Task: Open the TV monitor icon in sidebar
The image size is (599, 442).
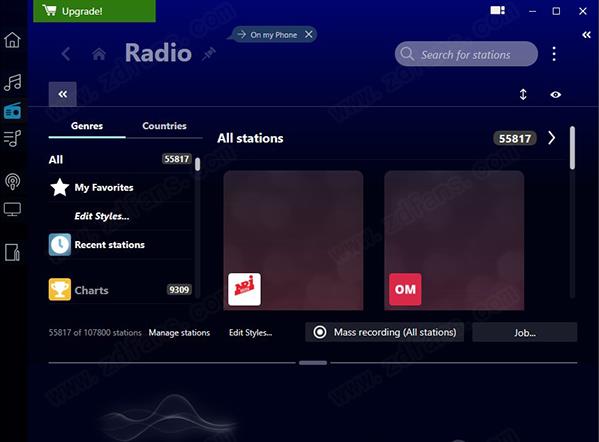Action: pyautogui.click(x=12, y=209)
